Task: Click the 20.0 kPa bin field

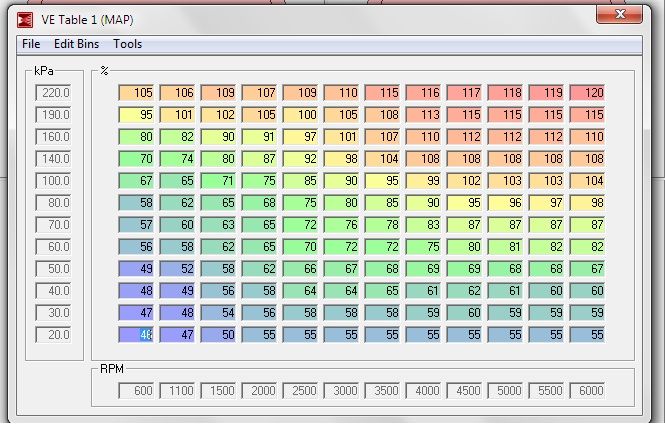Action: pyautogui.click(x=54, y=335)
